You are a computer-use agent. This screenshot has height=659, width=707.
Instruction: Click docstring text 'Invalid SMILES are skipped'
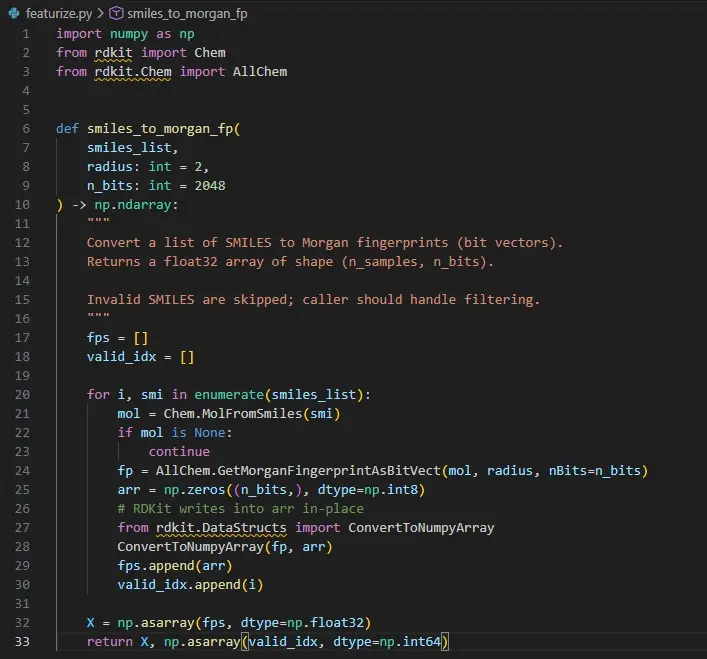click(x=190, y=299)
